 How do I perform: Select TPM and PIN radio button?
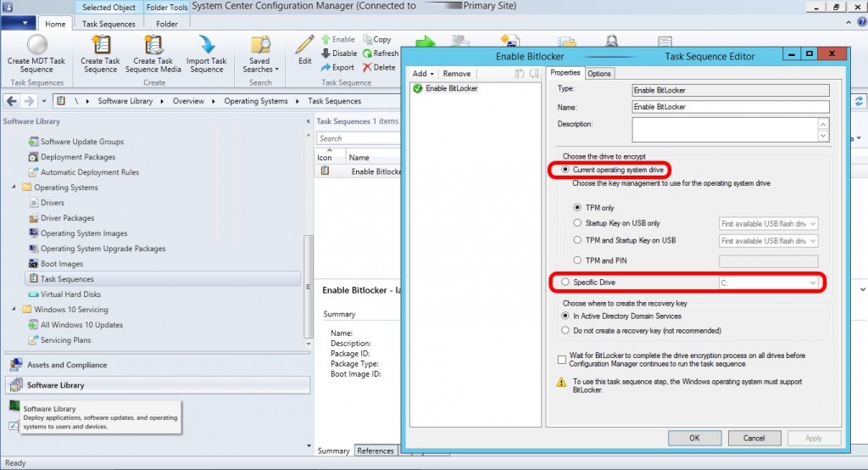pyautogui.click(x=577, y=260)
